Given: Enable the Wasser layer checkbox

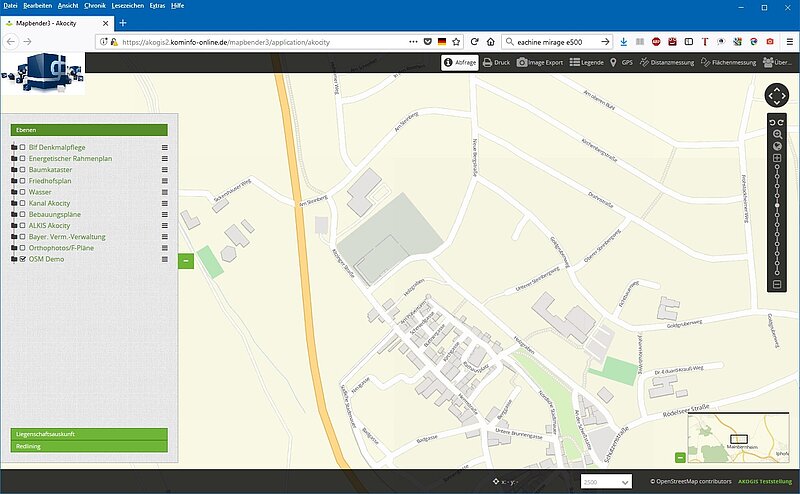Looking at the screenshot, I should pos(22,192).
